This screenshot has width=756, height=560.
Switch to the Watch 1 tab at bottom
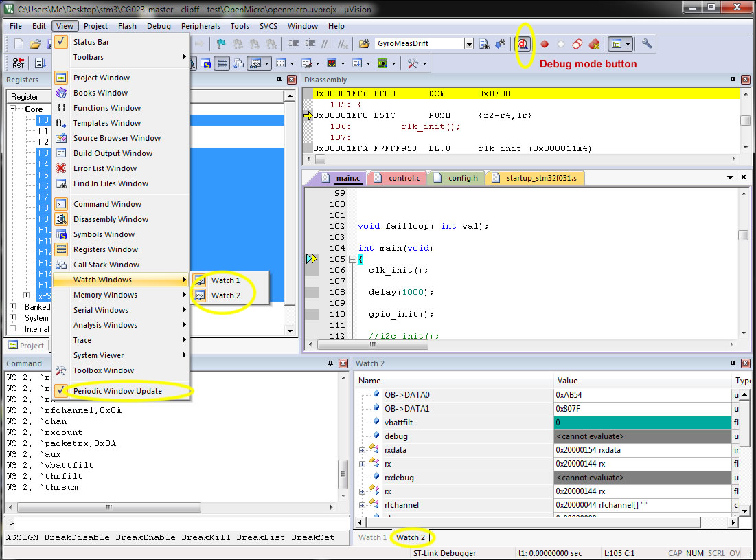coord(372,537)
